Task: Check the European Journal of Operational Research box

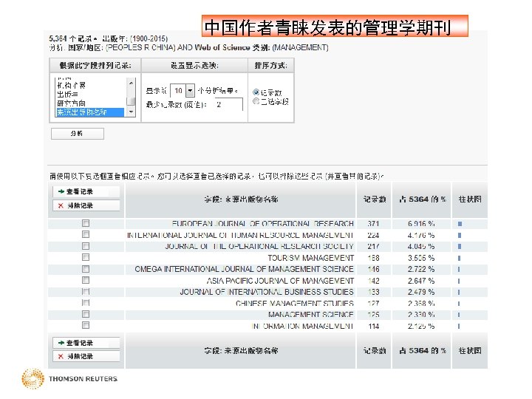Action: [86, 223]
